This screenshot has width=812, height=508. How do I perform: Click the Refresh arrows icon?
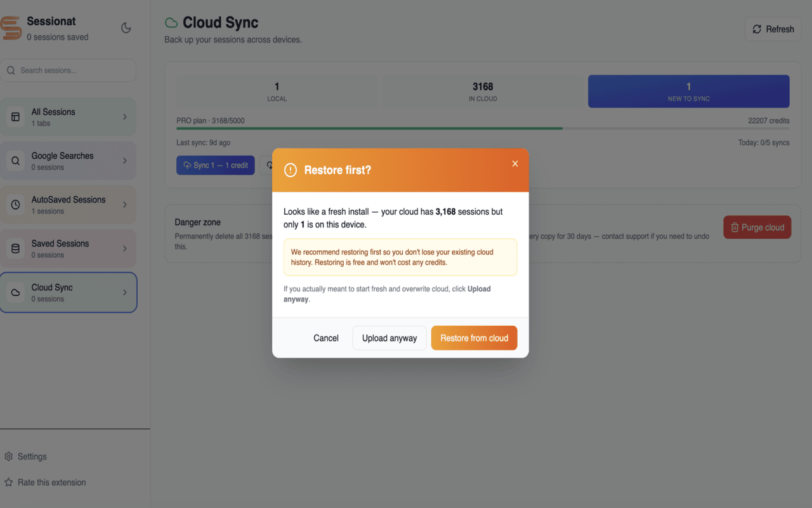[757, 29]
